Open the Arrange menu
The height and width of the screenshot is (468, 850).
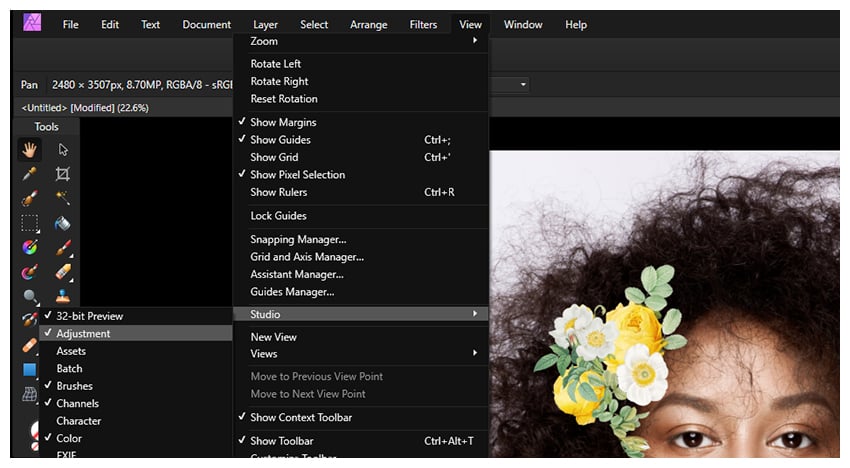click(369, 24)
